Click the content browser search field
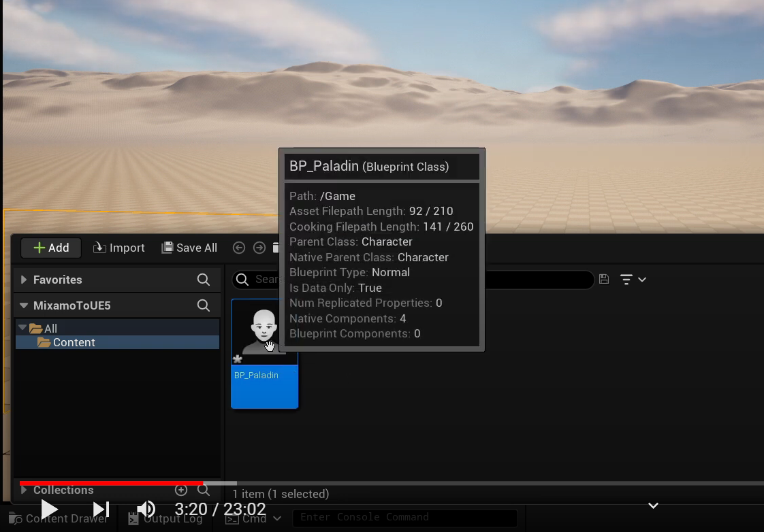The height and width of the screenshot is (532, 764). click(x=413, y=280)
